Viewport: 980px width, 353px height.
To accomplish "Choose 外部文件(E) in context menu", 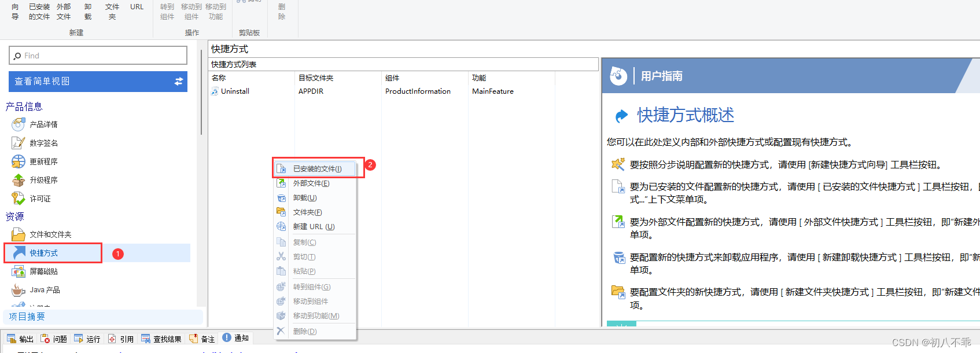I will click(315, 183).
